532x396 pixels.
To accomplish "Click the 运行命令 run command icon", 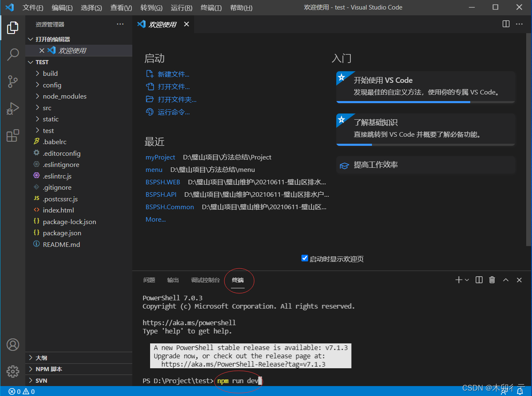I will (x=150, y=112).
